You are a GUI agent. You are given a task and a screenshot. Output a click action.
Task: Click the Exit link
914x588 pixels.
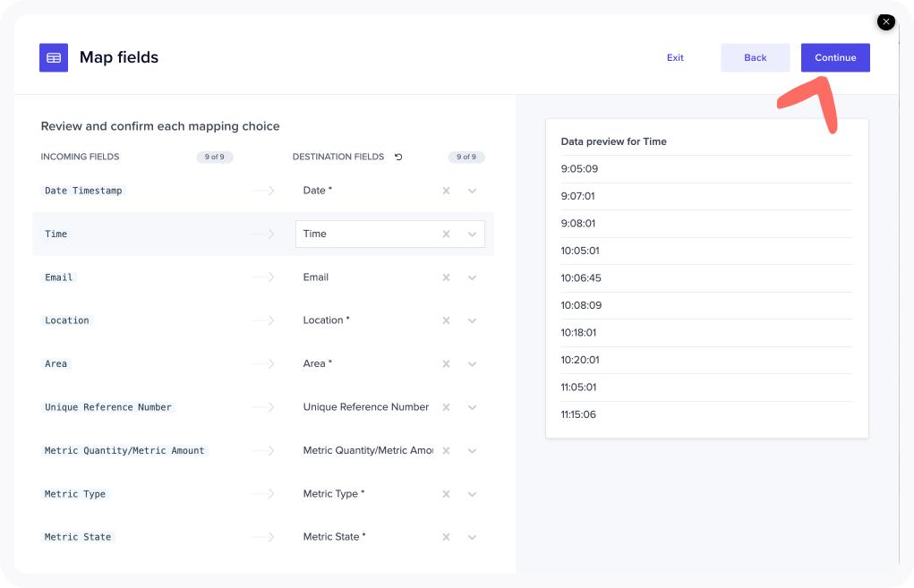tap(675, 57)
